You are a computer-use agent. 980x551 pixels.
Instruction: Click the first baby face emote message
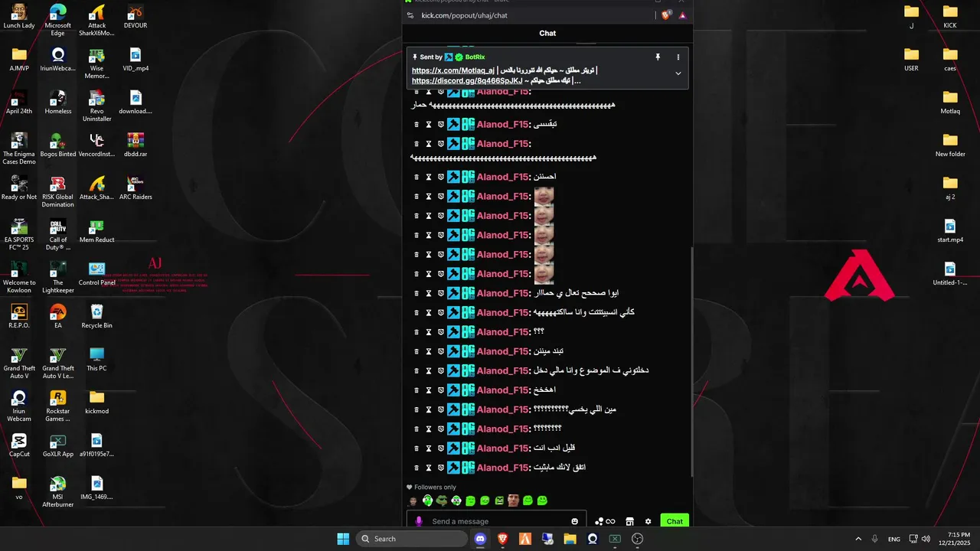click(544, 196)
